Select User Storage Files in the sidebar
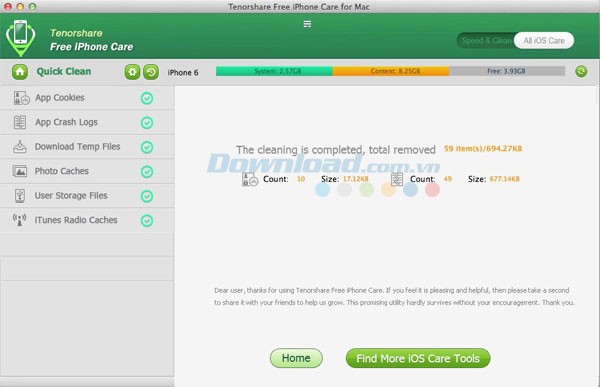Screen dimensions: 600x387 click(x=87, y=196)
